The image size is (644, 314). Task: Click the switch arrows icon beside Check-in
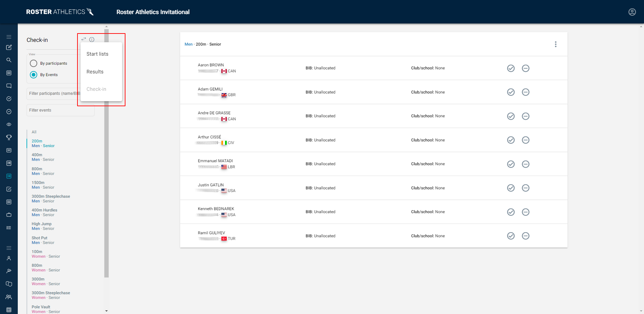click(84, 39)
